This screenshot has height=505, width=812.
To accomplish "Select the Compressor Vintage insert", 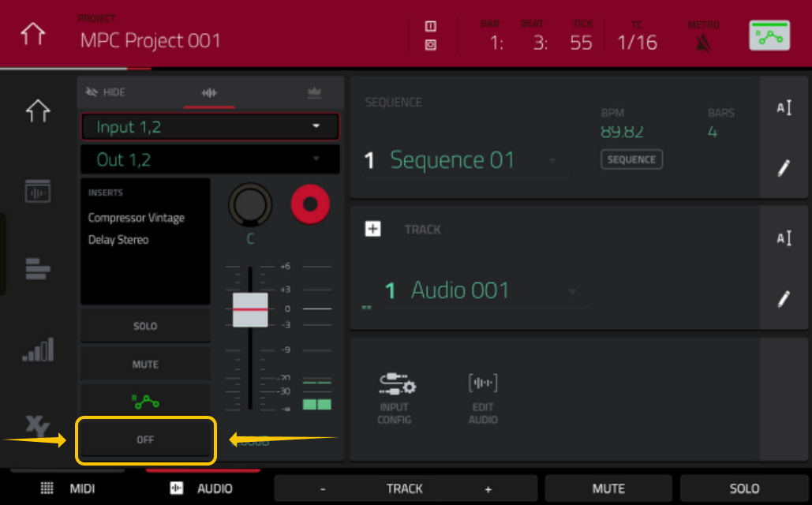I will pos(137,218).
